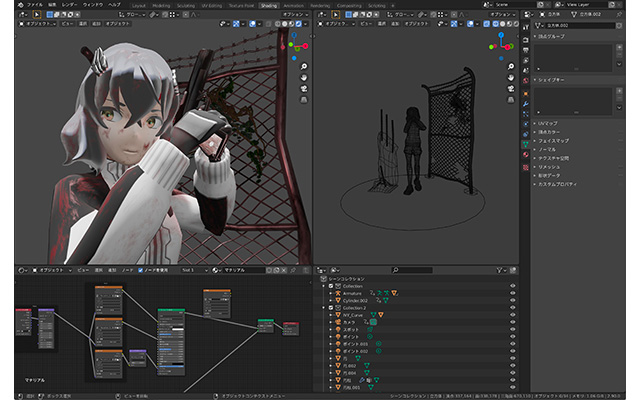Open the ウィンドウ menu
This screenshot has height=400, width=640.
coord(93,5)
